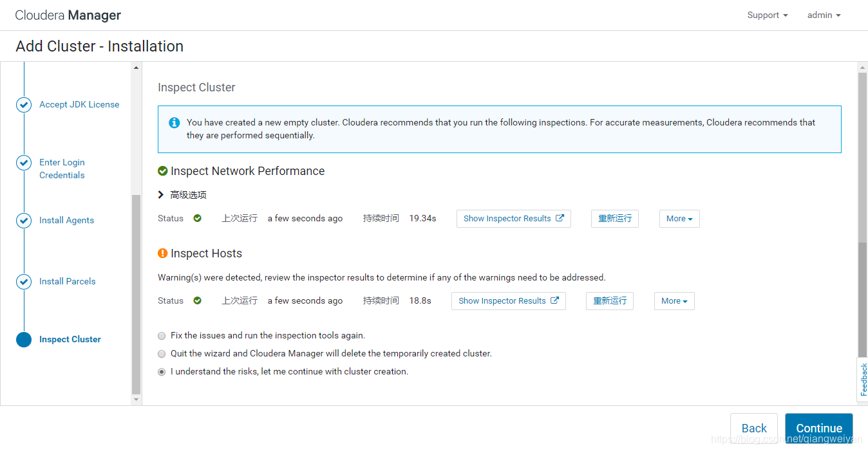
Task: Show Inspector Results for Network Performance
Action: [514, 219]
